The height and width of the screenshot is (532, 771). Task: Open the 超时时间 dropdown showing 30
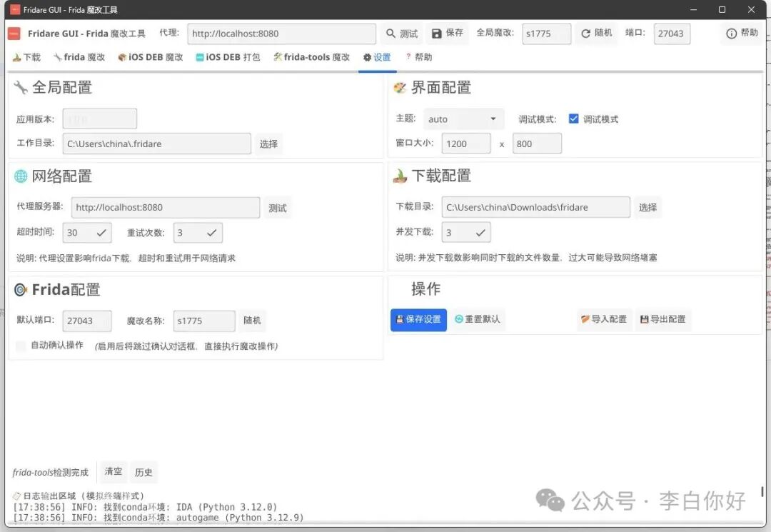pos(87,233)
